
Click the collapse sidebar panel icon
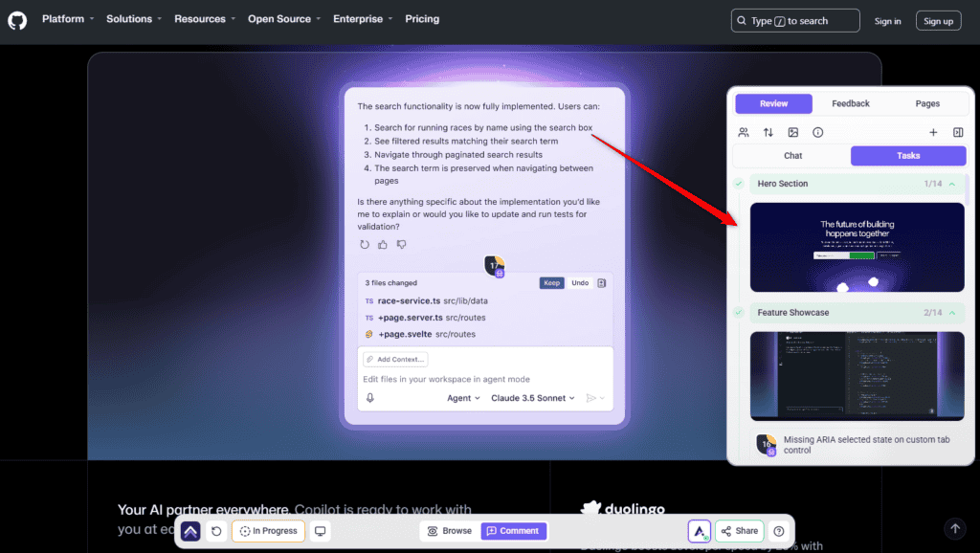point(958,132)
